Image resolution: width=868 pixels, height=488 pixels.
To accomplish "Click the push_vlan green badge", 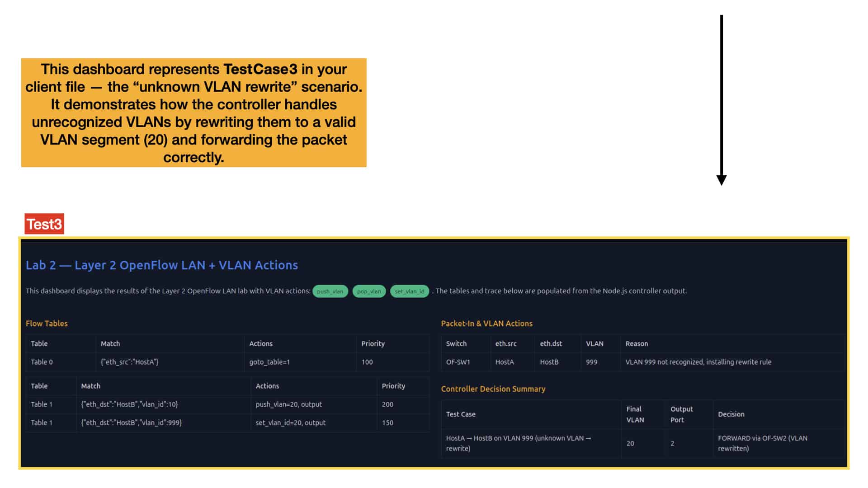I will pos(330,291).
